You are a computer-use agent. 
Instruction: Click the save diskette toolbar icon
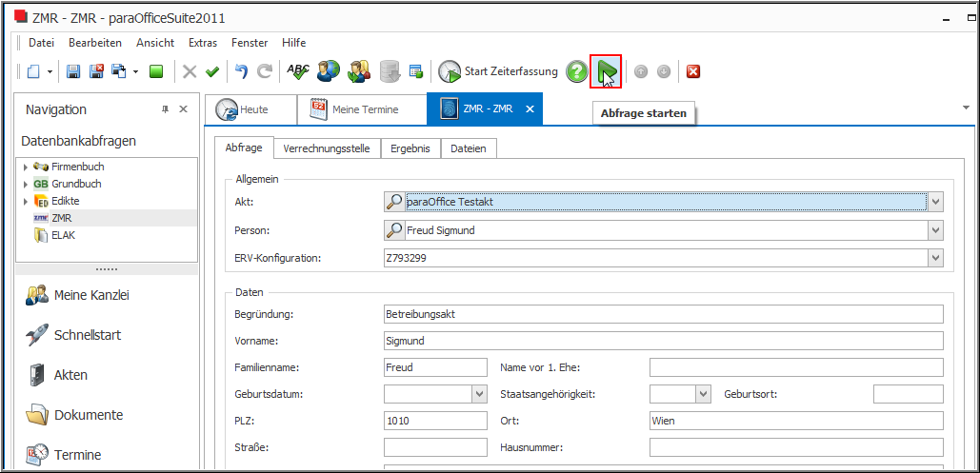(73, 71)
